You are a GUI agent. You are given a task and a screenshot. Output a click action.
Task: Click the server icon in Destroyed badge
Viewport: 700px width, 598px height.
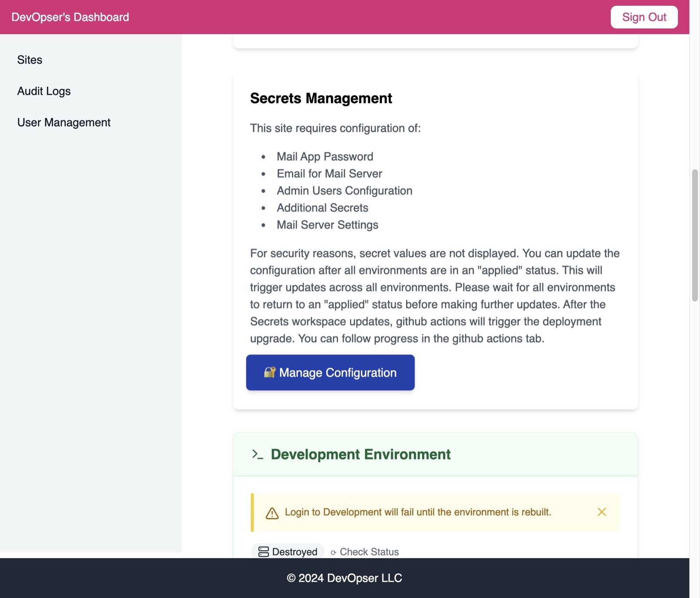point(263,552)
